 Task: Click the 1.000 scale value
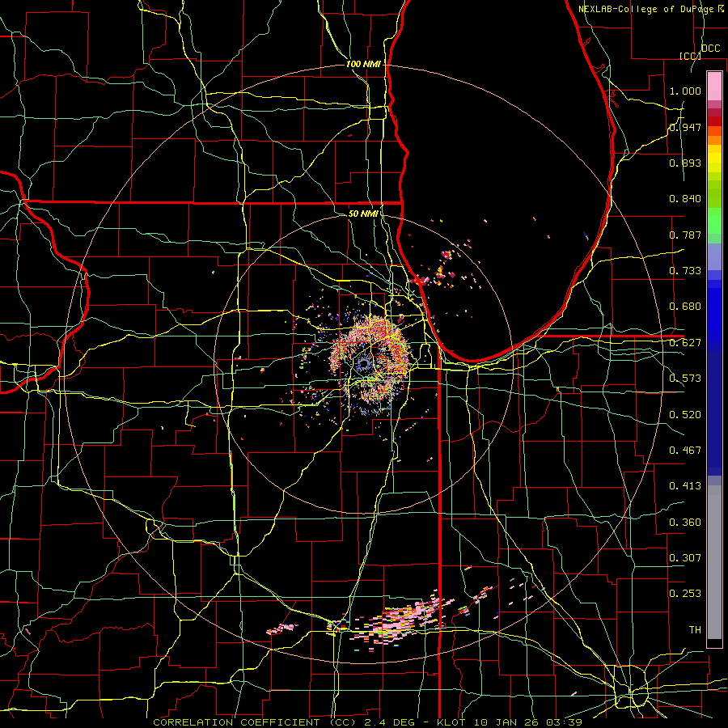point(685,91)
